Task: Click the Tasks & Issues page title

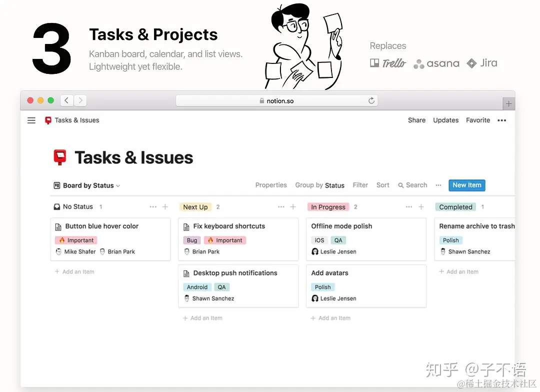Action: tap(133, 158)
